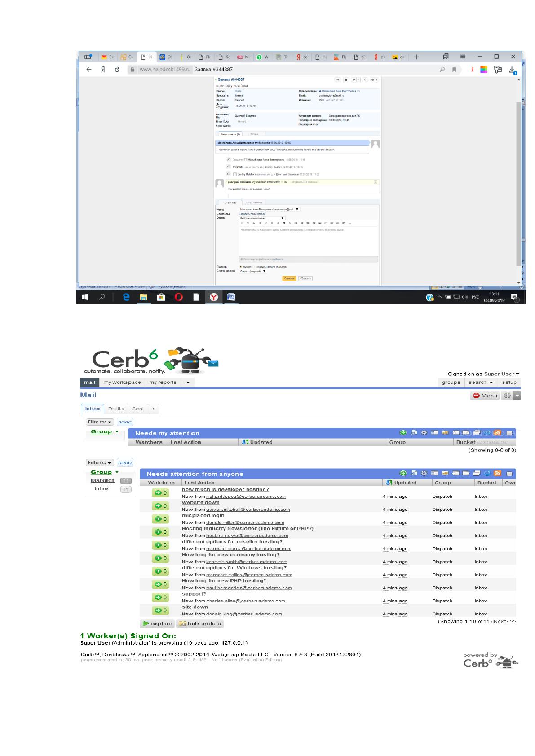Select the 'Подпись Отдела (Support)' signature radio button
This screenshot has height=756, width=535.
pyautogui.click(x=254, y=267)
